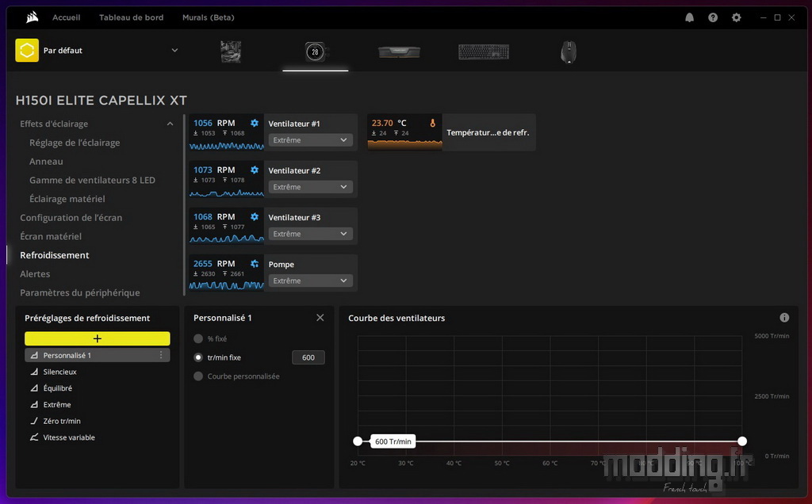Open Tableau de bord tab

pyautogui.click(x=131, y=17)
